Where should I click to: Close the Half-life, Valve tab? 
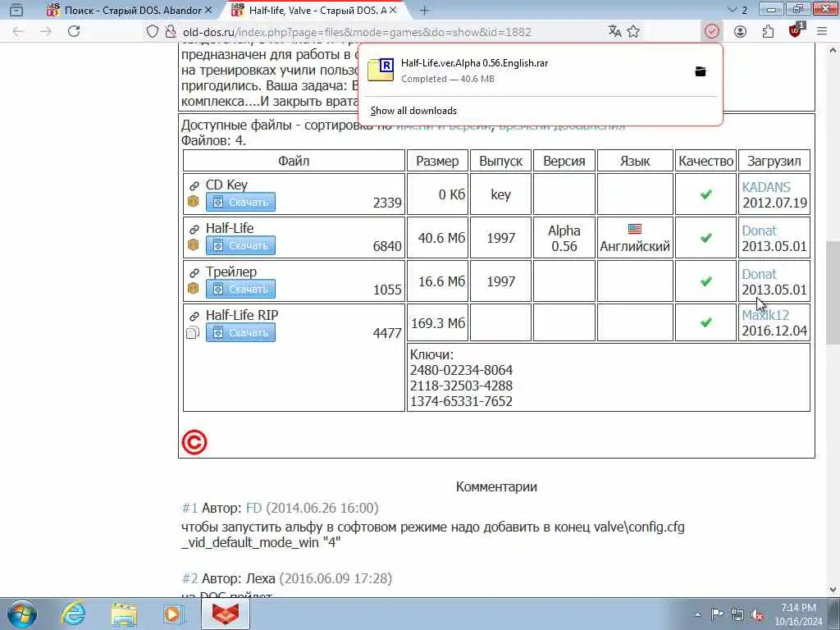tap(393, 10)
